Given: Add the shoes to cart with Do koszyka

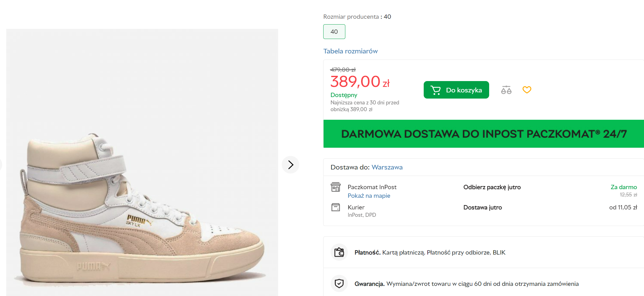Looking at the screenshot, I should coord(456,90).
